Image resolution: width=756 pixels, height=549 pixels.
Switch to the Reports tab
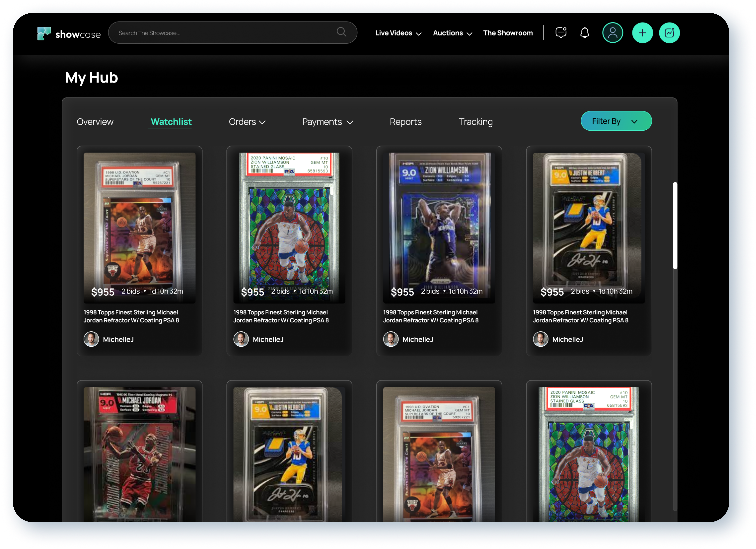(405, 122)
